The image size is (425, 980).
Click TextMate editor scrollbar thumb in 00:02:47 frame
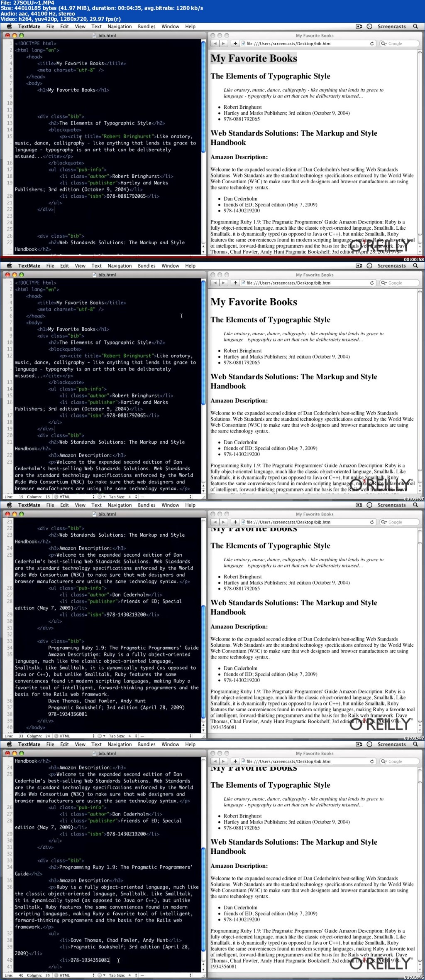pyautogui.click(x=203, y=662)
